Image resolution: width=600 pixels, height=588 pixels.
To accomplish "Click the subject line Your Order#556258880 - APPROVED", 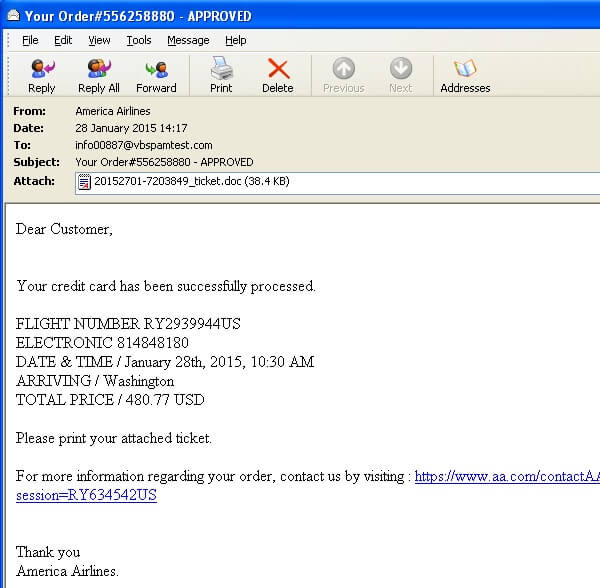I will pos(164,162).
